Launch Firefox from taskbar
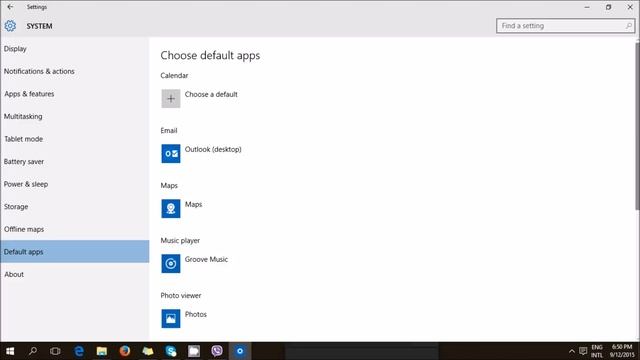640x360 pixels. [125, 351]
